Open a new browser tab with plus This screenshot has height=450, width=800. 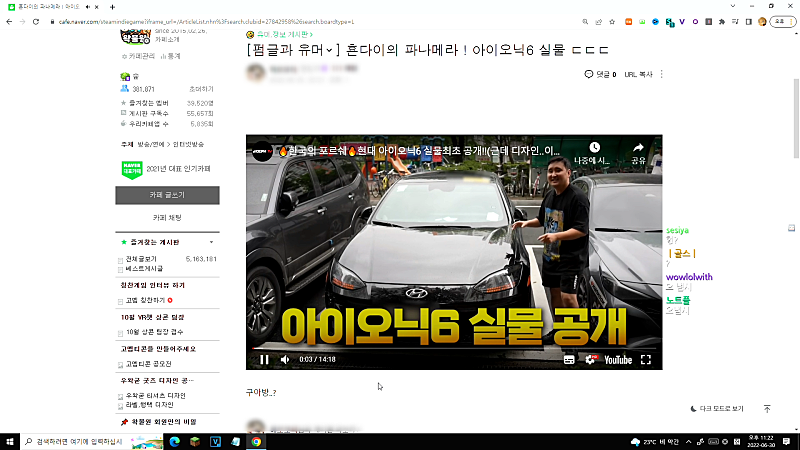[x=112, y=7]
